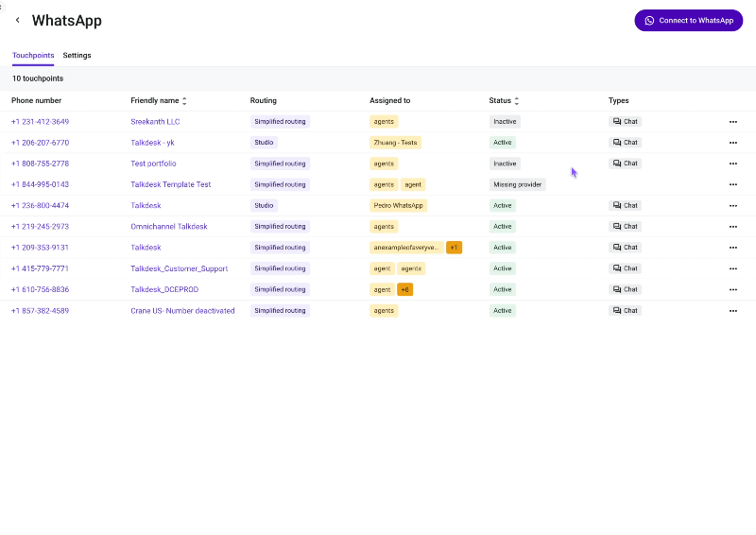Open the Sreekanth LLC touchpoint
The image size is (756, 535).
click(155, 122)
